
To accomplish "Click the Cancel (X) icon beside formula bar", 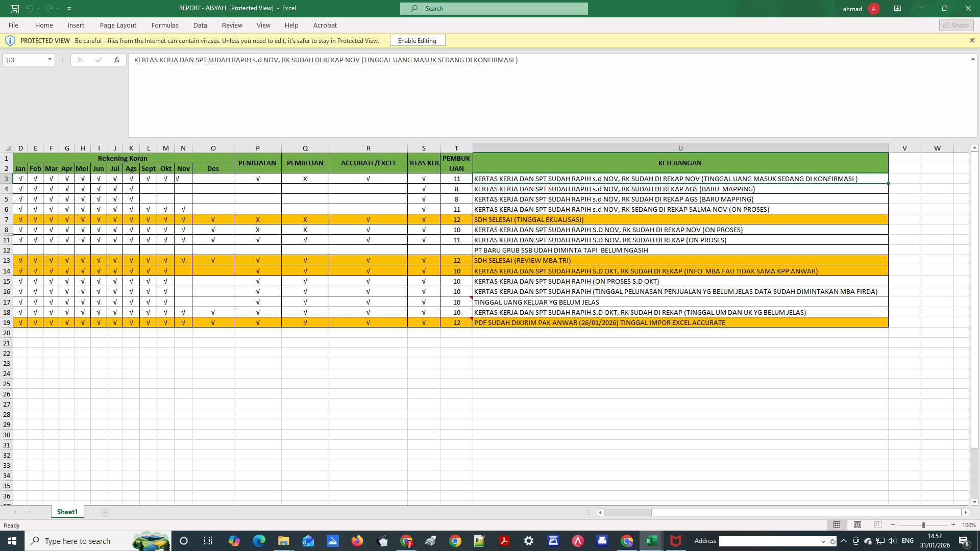I will (80, 60).
